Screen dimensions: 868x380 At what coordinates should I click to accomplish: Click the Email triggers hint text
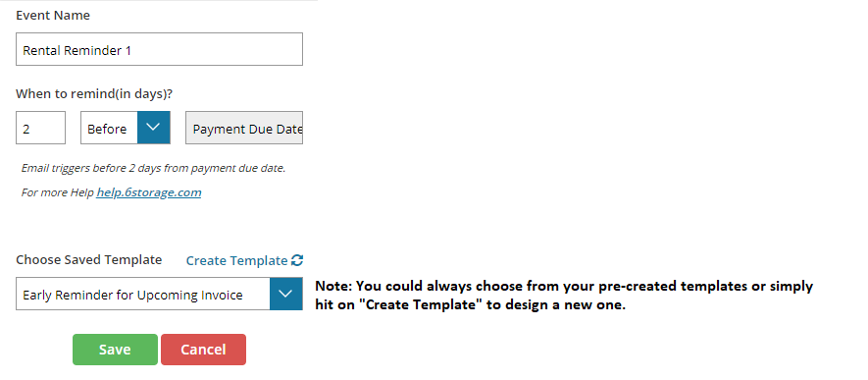[x=153, y=168]
